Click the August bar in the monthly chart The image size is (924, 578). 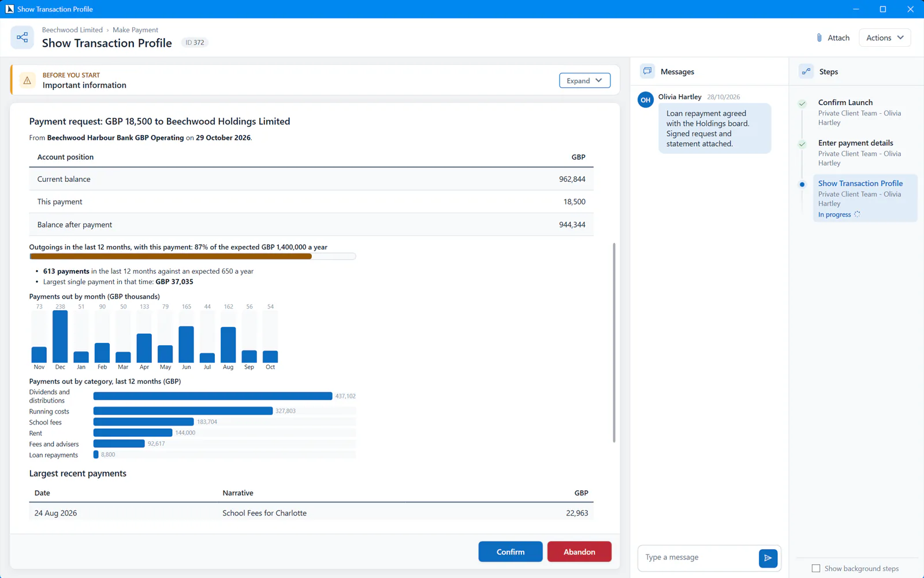tap(228, 345)
